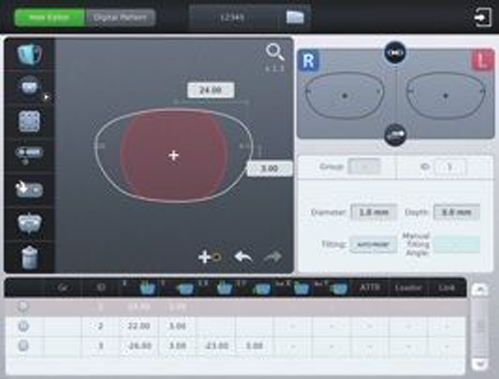Switch to the Digital Pattern tab
This screenshot has width=499, height=379.
pyautogui.click(x=120, y=17)
